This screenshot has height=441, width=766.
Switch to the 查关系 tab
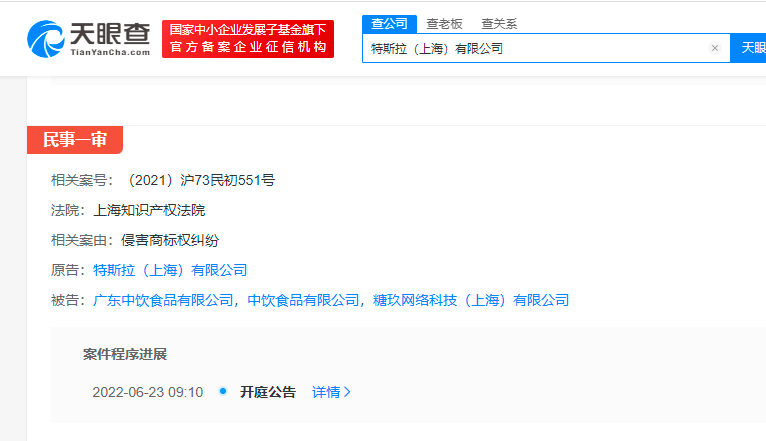point(499,24)
